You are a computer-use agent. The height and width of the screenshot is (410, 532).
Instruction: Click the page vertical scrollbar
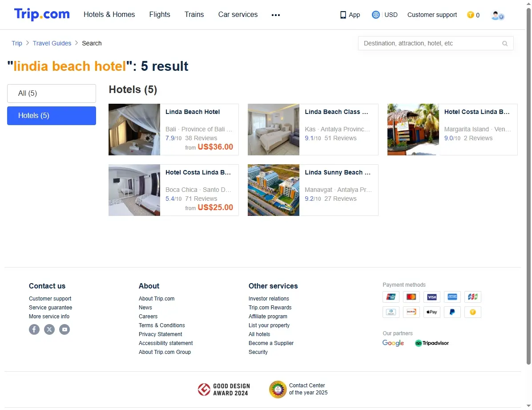coord(528,186)
